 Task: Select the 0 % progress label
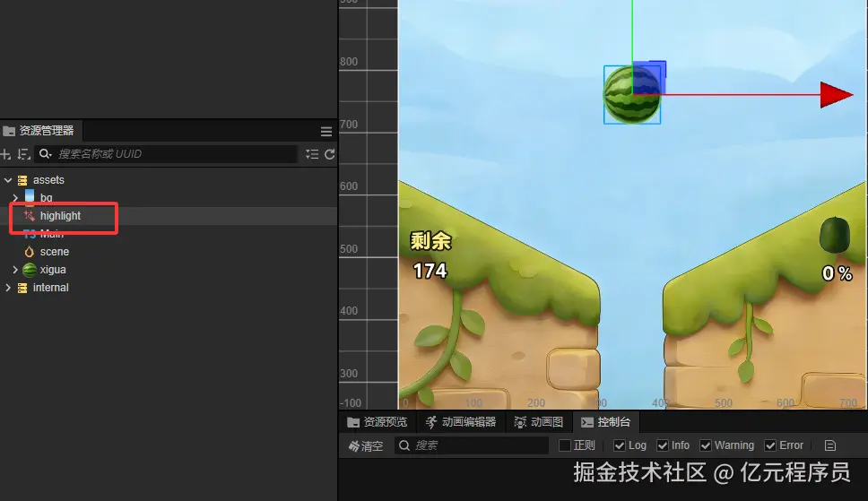pos(837,273)
